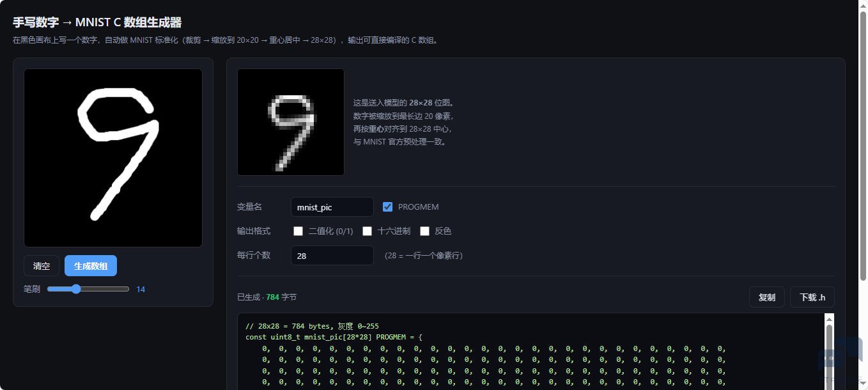The height and width of the screenshot is (390, 868).
Task: Click the 笔刷 brush size slider
Action: pos(88,289)
